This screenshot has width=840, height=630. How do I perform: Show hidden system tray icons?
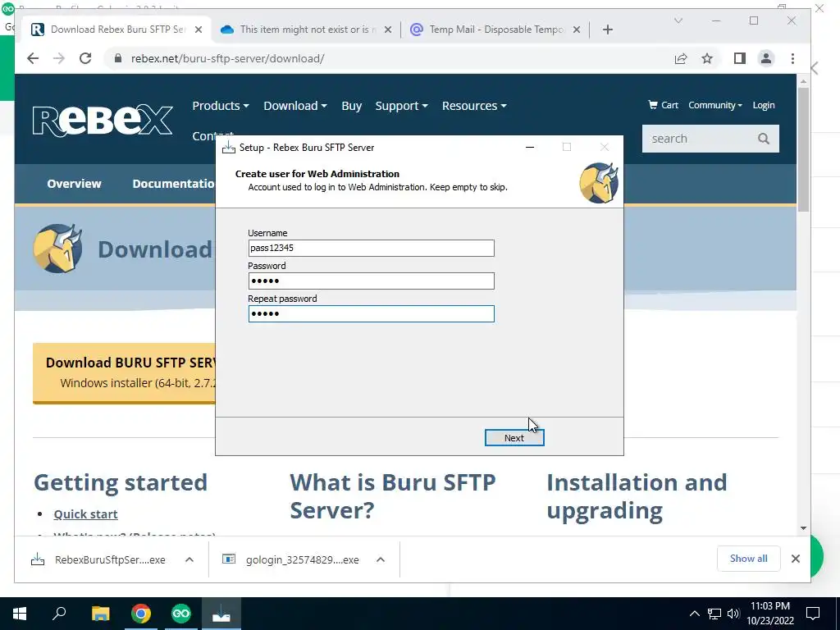694,614
